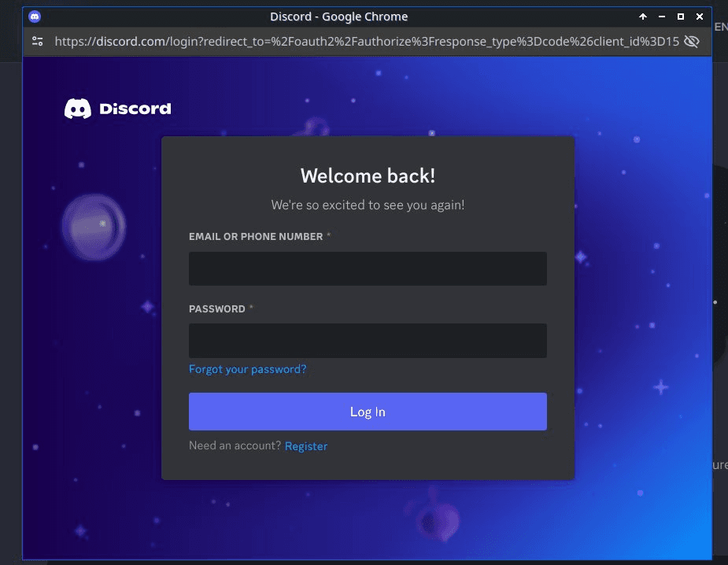
Task: Click the Discord logo in page header
Action: [117, 109]
